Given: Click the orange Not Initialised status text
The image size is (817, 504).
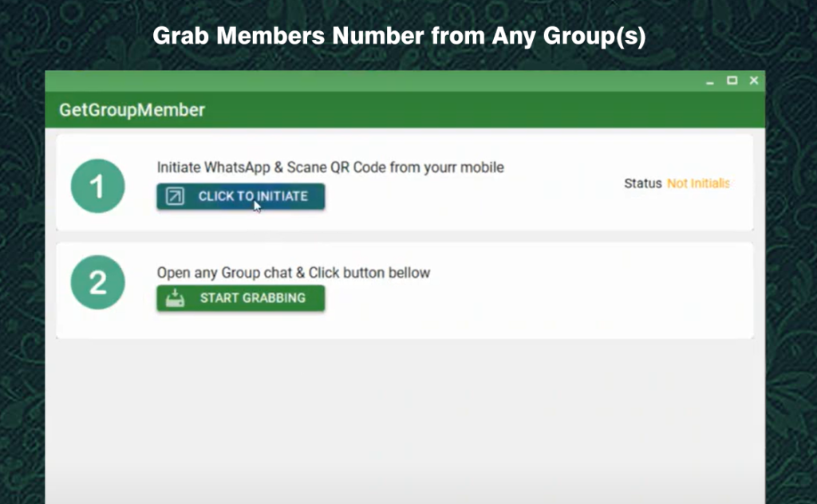Looking at the screenshot, I should [698, 183].
